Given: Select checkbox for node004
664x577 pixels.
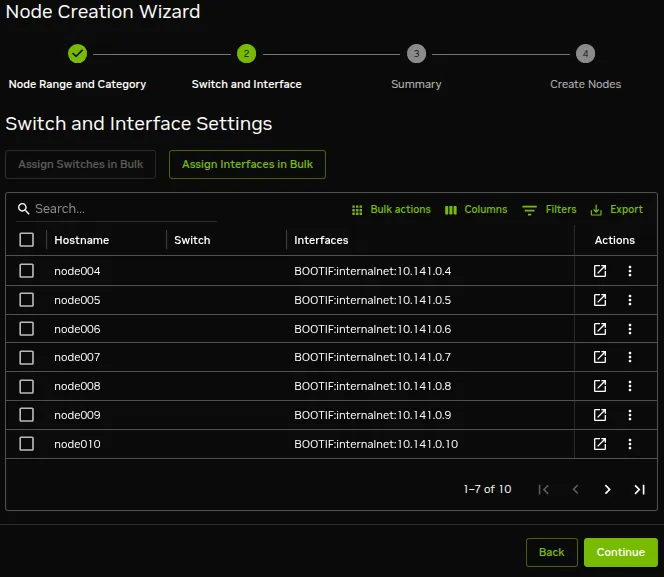Looking at the screenshot, I should (26, 271).
